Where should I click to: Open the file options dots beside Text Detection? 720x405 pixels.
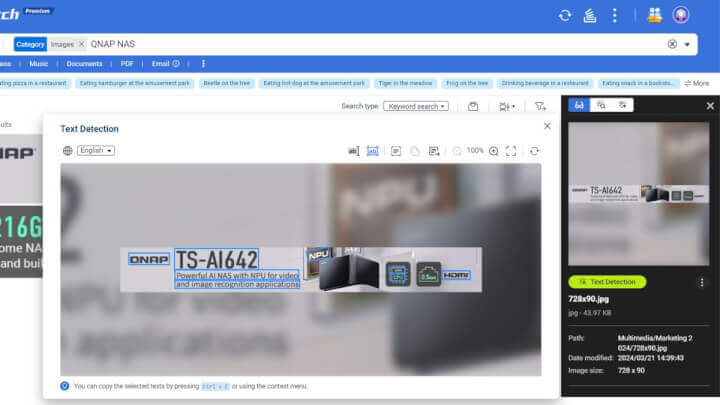[702, 282]
